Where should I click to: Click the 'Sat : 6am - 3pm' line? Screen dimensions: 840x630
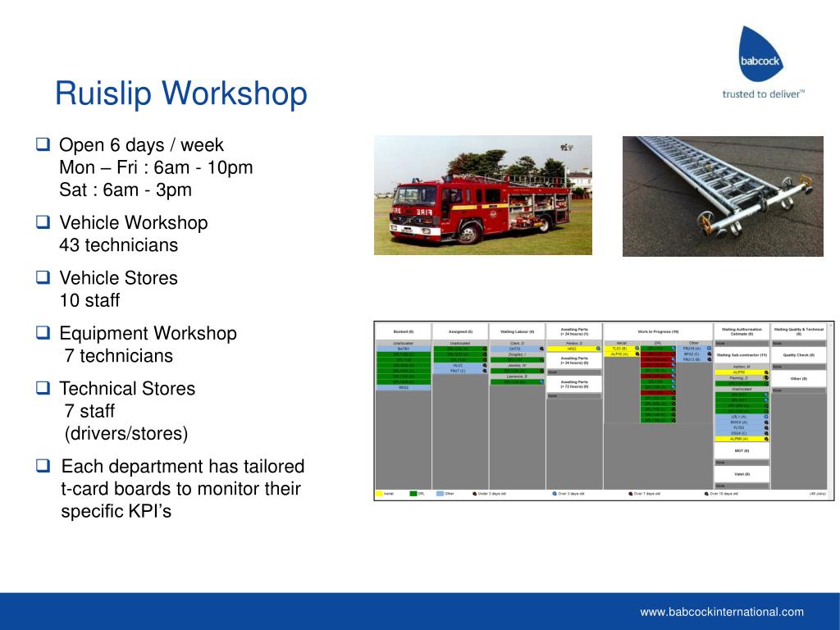[x=126, y=189]
